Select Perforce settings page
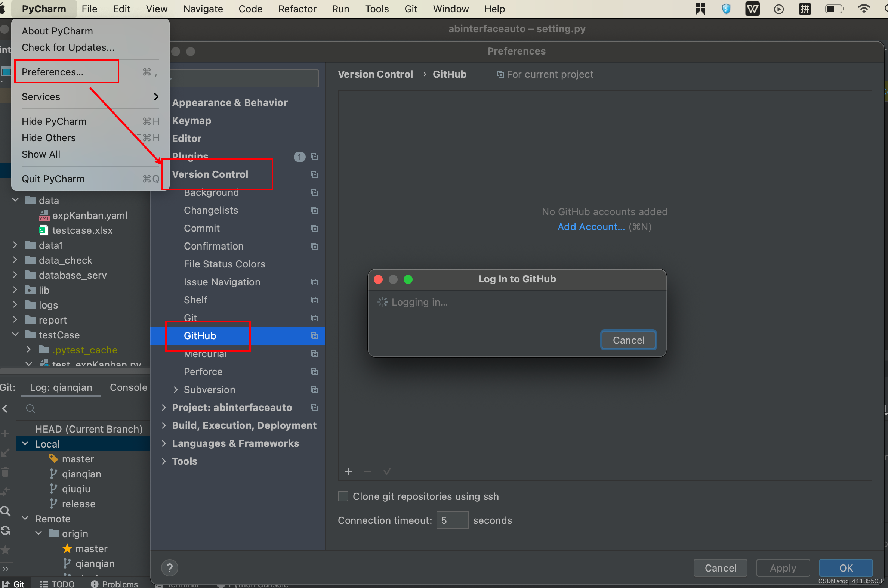Screen dimensions: 888x588 point(203,372)
